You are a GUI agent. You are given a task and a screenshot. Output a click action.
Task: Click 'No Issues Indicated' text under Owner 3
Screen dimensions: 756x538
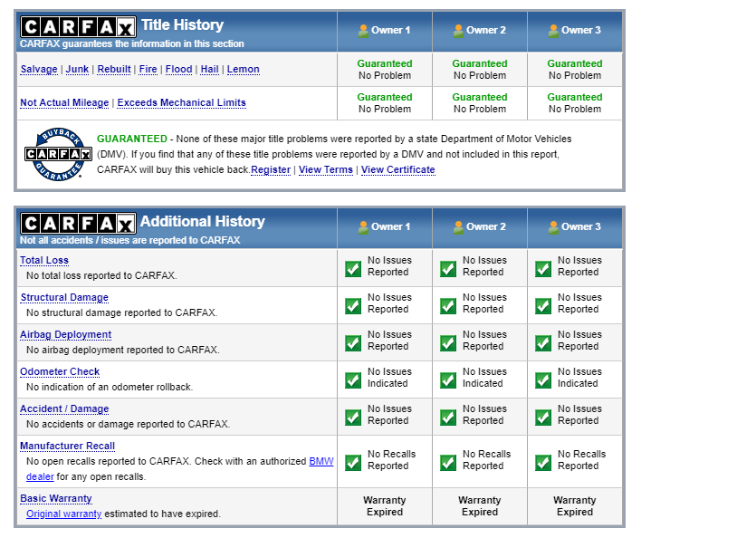click(x=579, y=378)
